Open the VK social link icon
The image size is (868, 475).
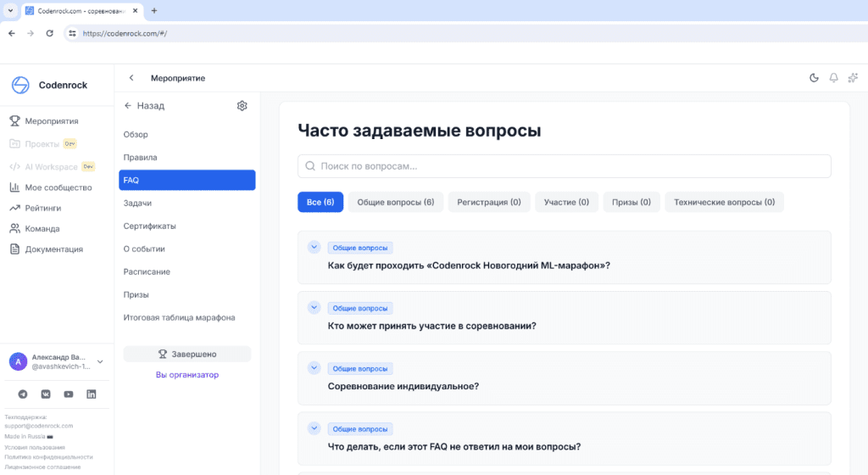tap(46, 394)
